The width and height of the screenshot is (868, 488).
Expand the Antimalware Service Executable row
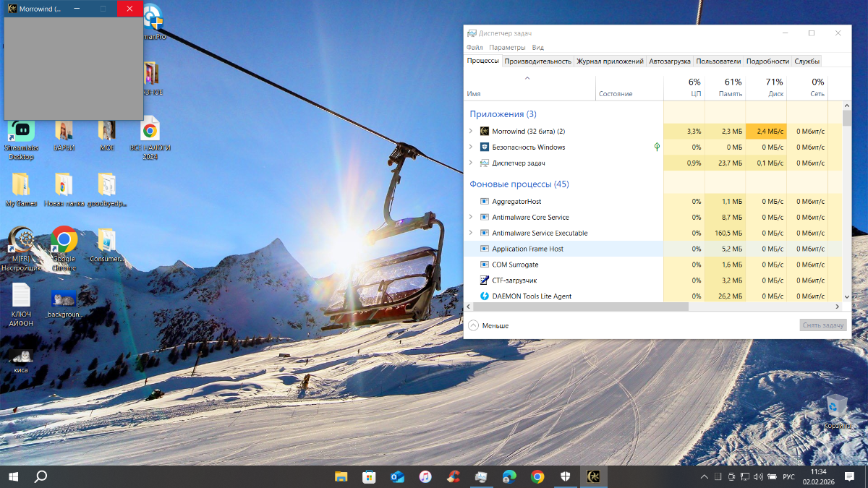tap(471, 233)
